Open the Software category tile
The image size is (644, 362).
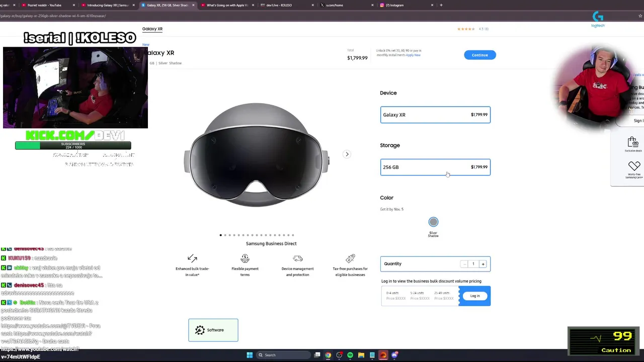pos(213,330)
